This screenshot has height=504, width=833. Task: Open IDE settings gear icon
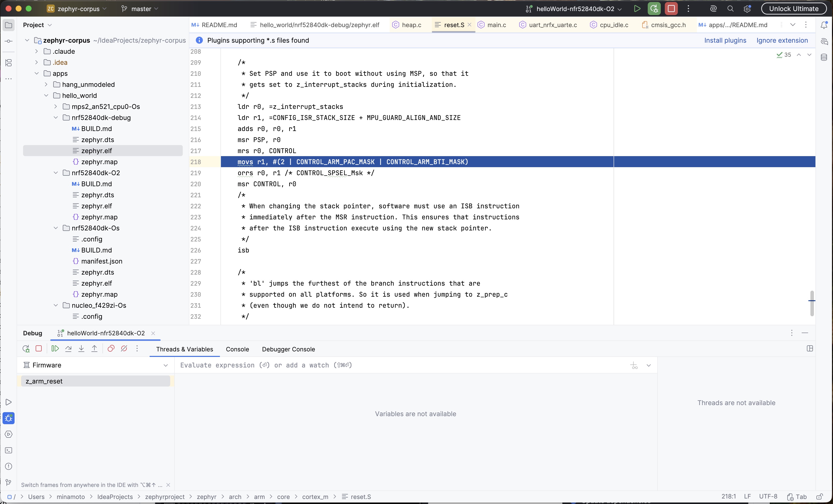747,9
